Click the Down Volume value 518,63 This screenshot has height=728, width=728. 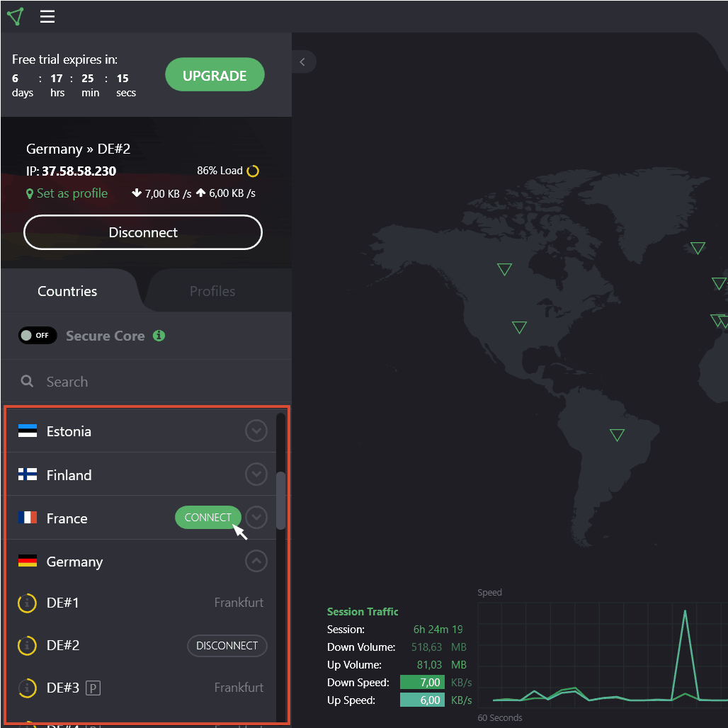426,647
